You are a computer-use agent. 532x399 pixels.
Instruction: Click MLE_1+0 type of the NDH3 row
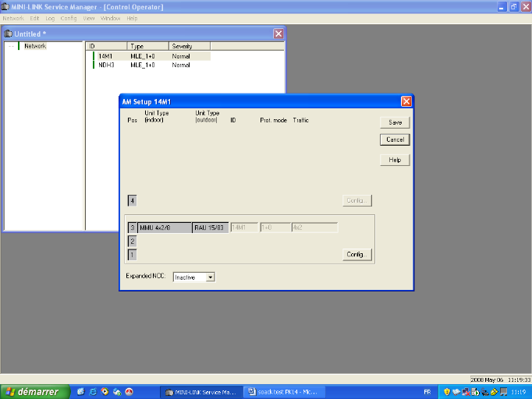[x=143, y=65]
